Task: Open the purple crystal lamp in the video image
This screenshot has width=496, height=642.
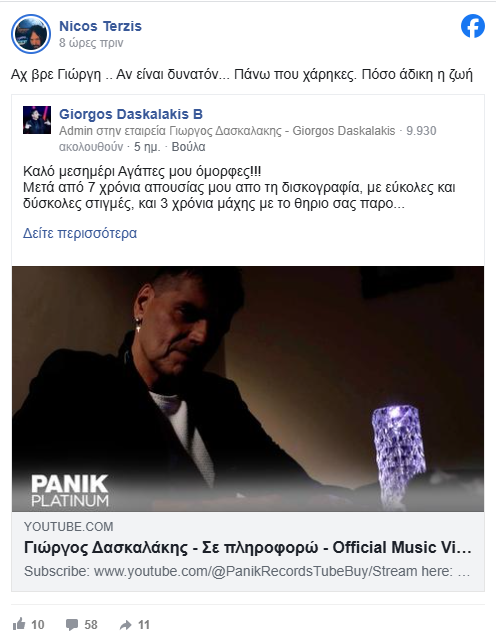Action: coord(398,455)
